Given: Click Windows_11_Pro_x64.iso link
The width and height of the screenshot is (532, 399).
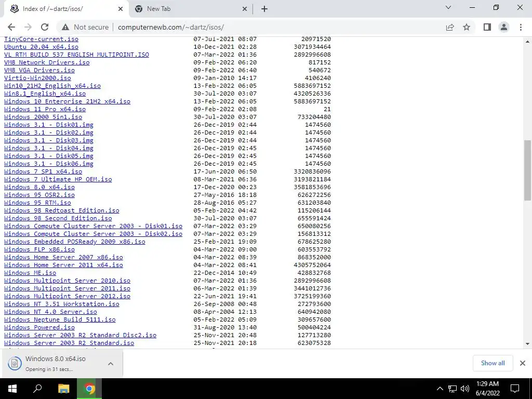Looking at the screenshot, I should [45, 109].
